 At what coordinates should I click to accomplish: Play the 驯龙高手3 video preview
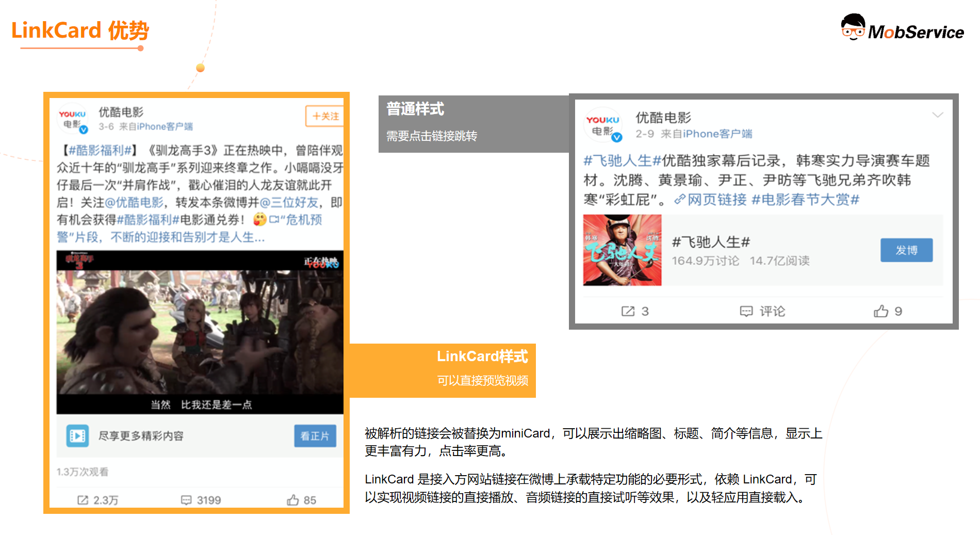[200, 332]
